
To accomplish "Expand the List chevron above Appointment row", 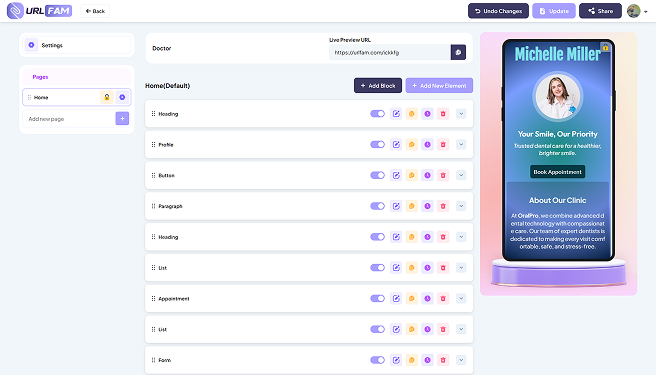I will (461, 267).
